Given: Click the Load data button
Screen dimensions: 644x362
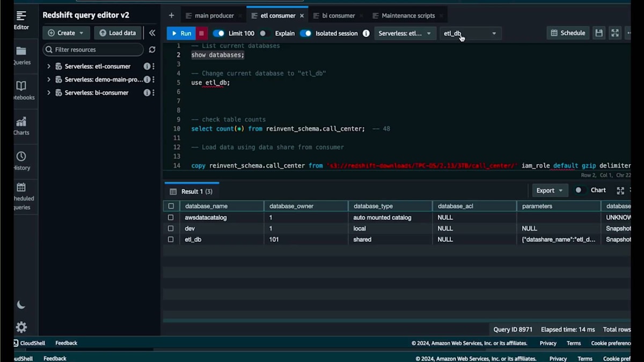Looking at the screenshot, I should coord(118,33).
